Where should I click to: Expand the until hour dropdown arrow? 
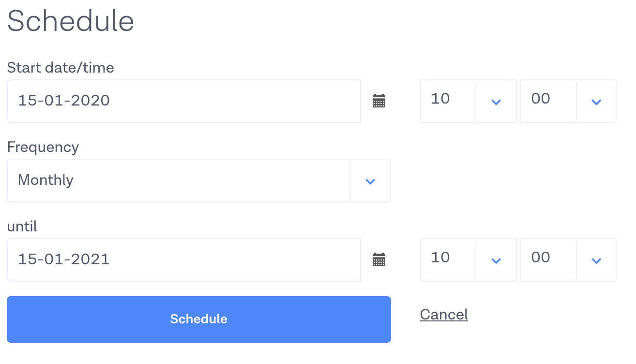point(496,260)
